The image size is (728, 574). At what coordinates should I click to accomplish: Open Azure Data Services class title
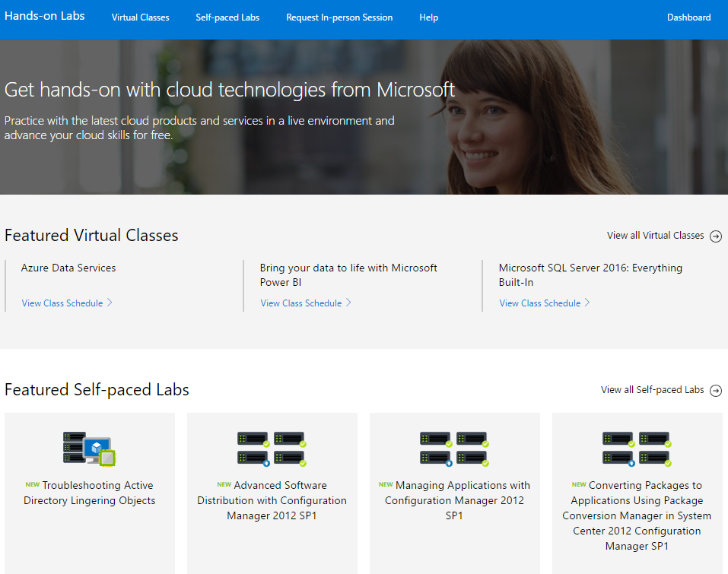click(68, 268)
